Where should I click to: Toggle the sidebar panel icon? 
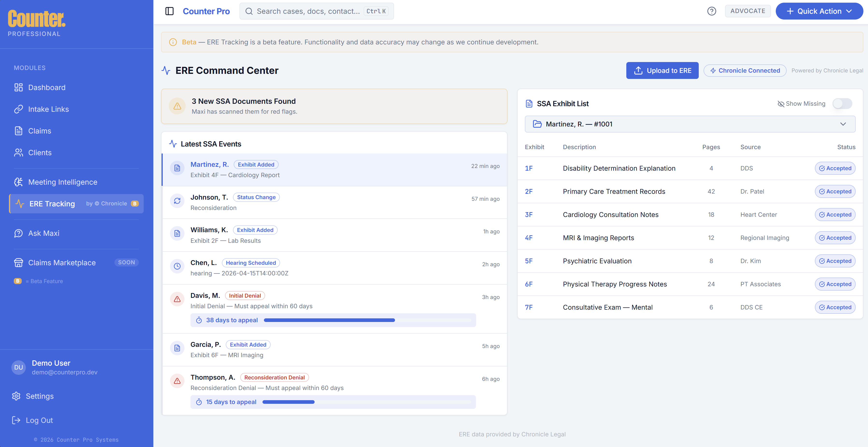pyautogui.click(x=169, y=11)
